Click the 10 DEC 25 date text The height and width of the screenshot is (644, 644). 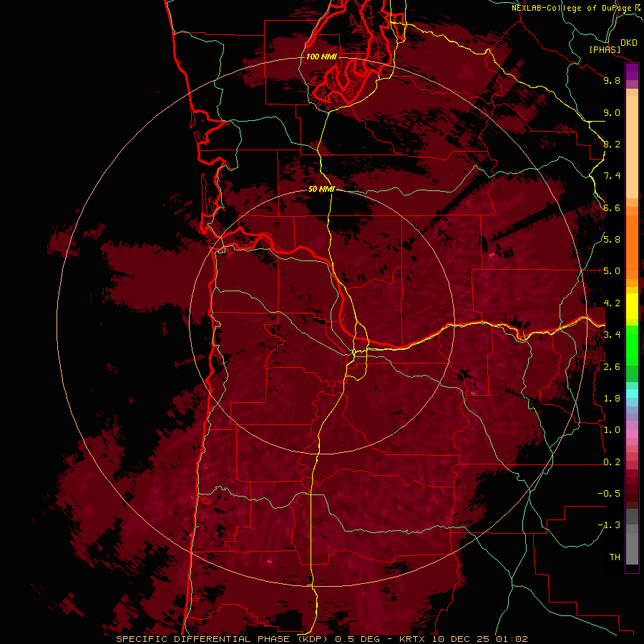click(460, 639)
